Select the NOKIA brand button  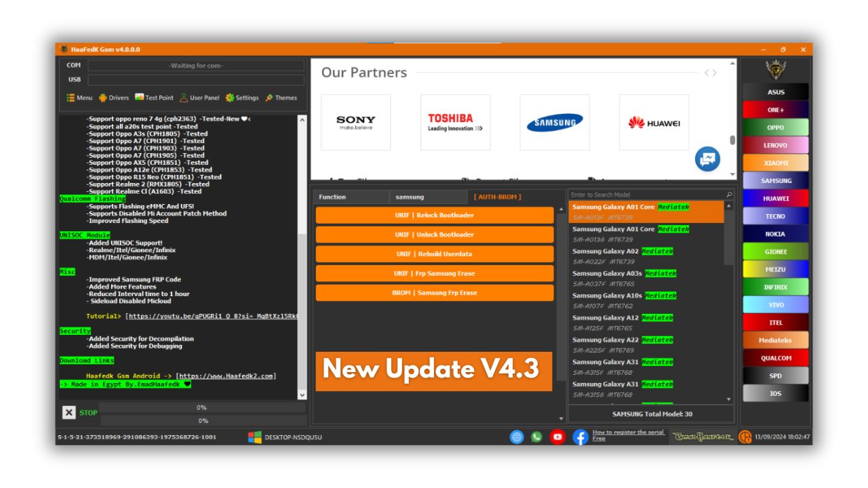pyautogui.click(x=776, y=234)
